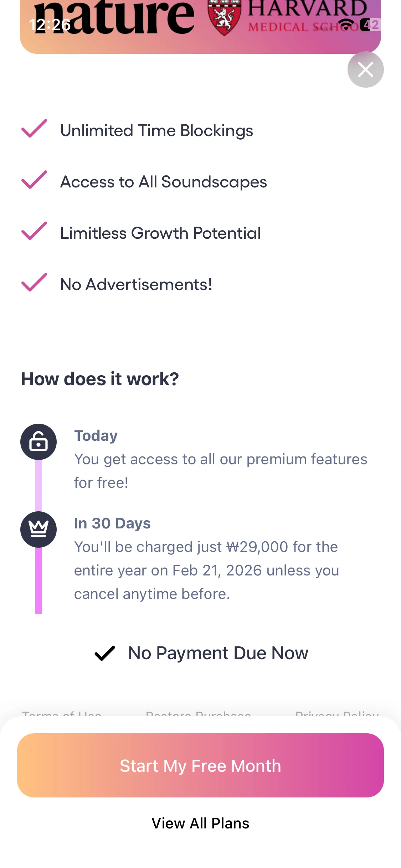Tap the nature logo in the banner
Viewport: 401px width, 868px height.
click(x=114, y=18)
